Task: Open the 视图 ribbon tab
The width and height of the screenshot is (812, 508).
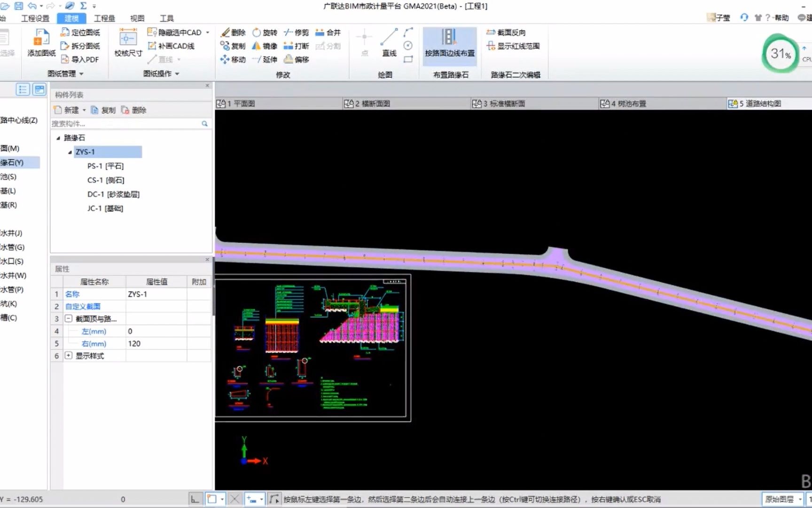Action: (x=137, y=18)
